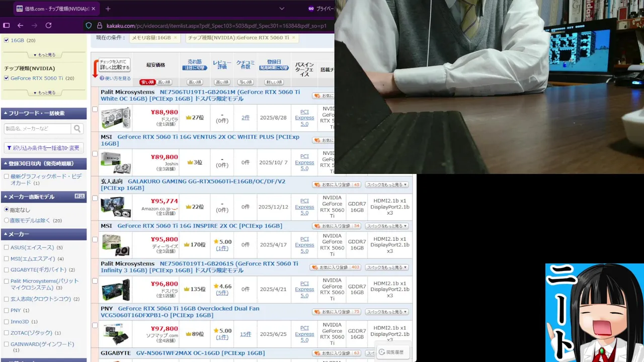Click Palit Infinity 3 product thumbnail
Image resolution: width=644 pixels, height=362 pixels.
coord(116,290)
